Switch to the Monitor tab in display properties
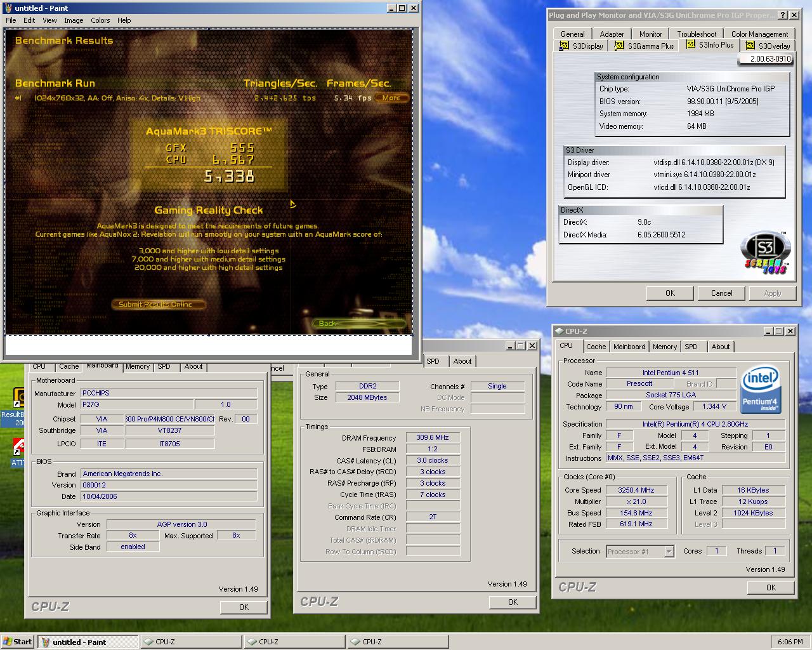Screen dimensions: 812x650 [650, 34]
